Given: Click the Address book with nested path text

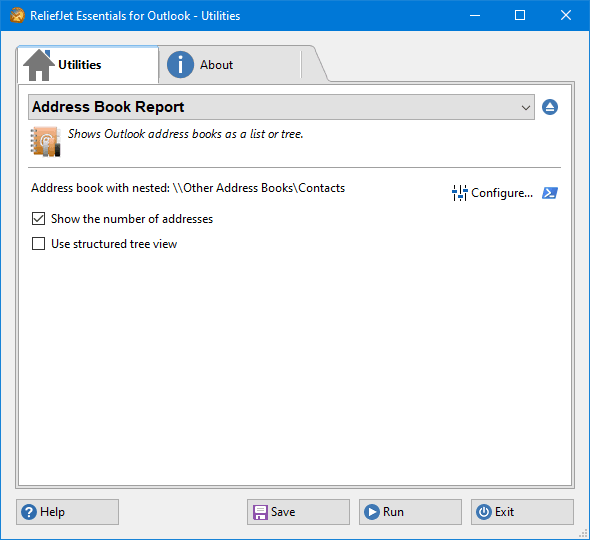Looking at the screenshot, I should (188, 188).
